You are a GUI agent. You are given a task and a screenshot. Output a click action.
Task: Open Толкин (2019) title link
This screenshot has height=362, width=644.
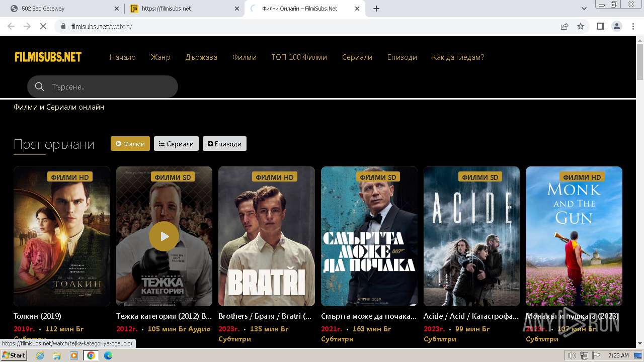(37, 316)
